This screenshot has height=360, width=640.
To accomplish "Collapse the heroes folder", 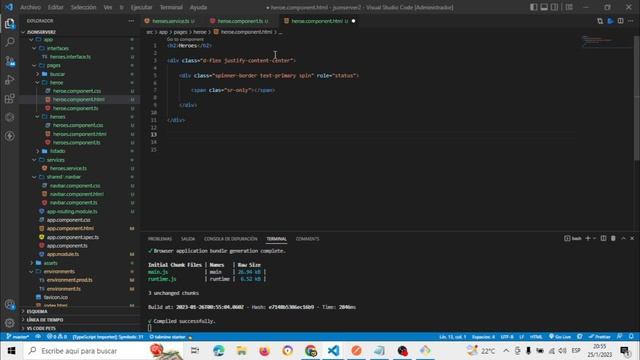I will [x=38, y=117].
